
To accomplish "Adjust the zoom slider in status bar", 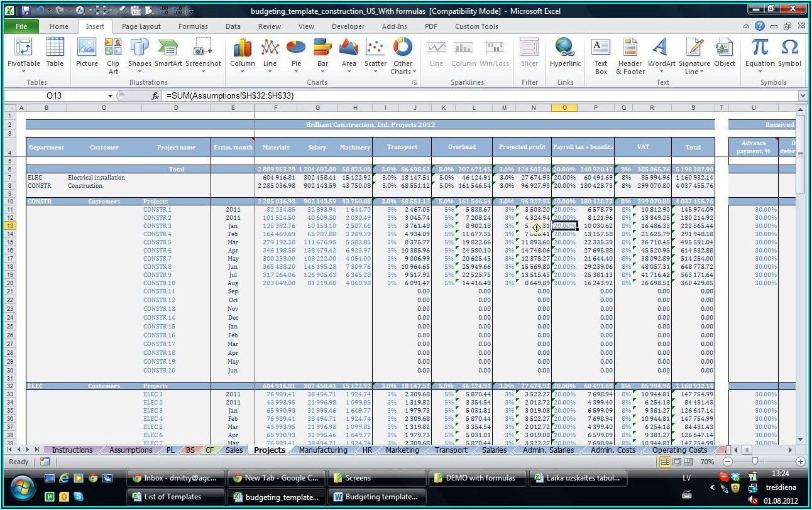I will pos(755,462).
